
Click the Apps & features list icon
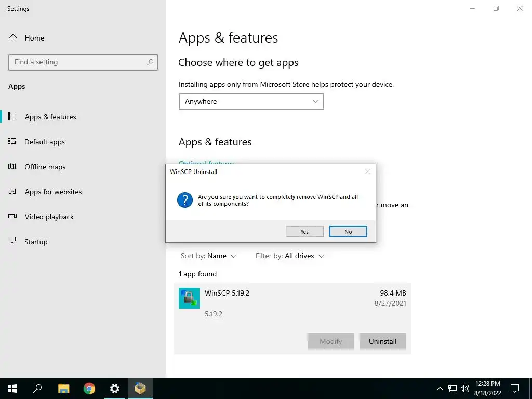tap(12, 116)
